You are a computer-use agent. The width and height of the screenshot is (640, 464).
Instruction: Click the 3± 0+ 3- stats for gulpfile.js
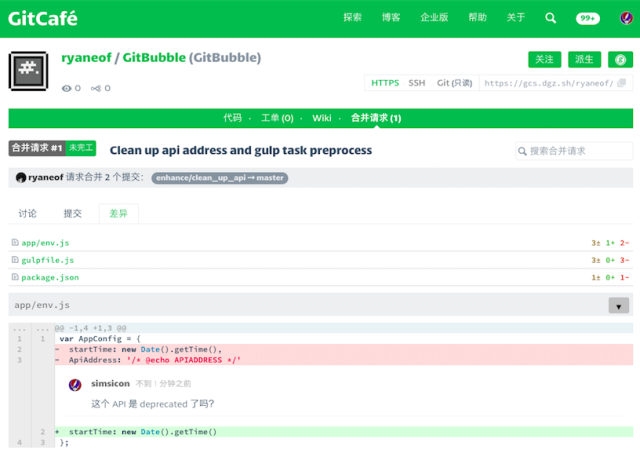pos(610,260)
